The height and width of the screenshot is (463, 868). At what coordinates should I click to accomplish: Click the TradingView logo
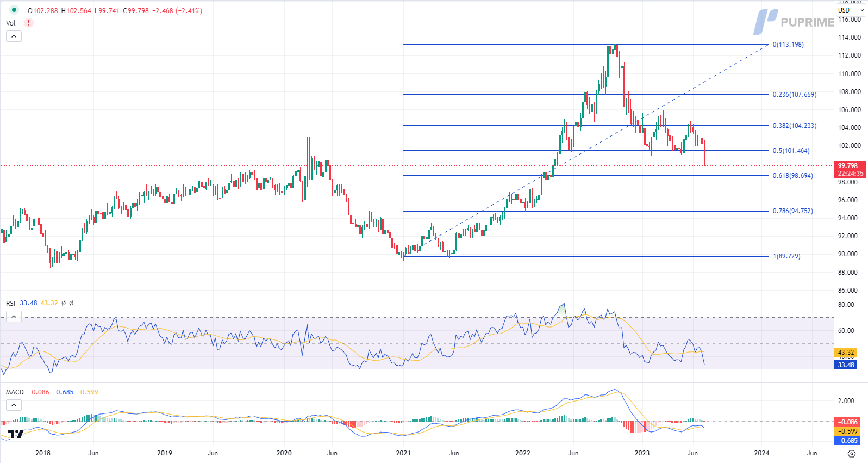[15, 434]
